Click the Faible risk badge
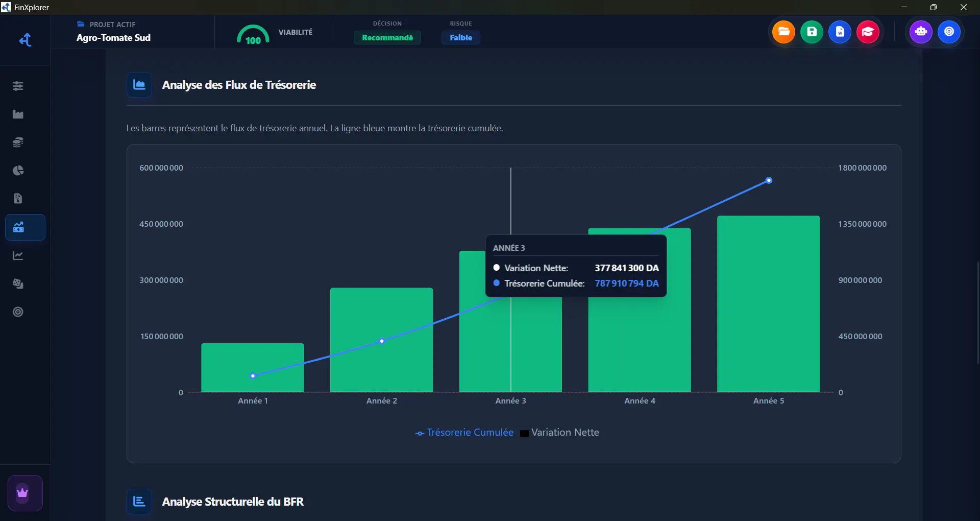Viewport: 980px width, 521px height. tap(461, 38)
